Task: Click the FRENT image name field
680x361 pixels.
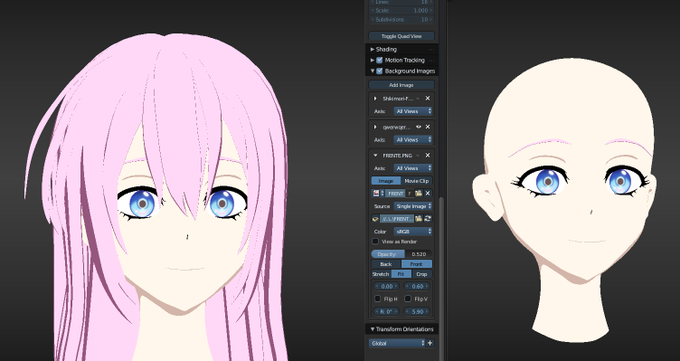Action: coord(396,194)
